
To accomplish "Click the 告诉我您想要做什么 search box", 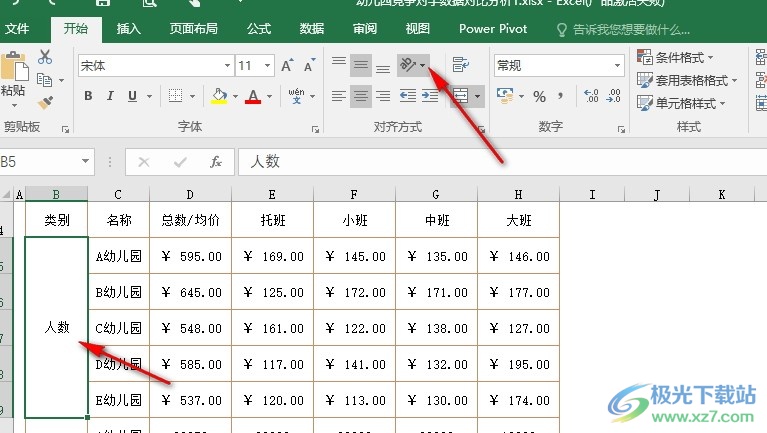I will 624,30.
